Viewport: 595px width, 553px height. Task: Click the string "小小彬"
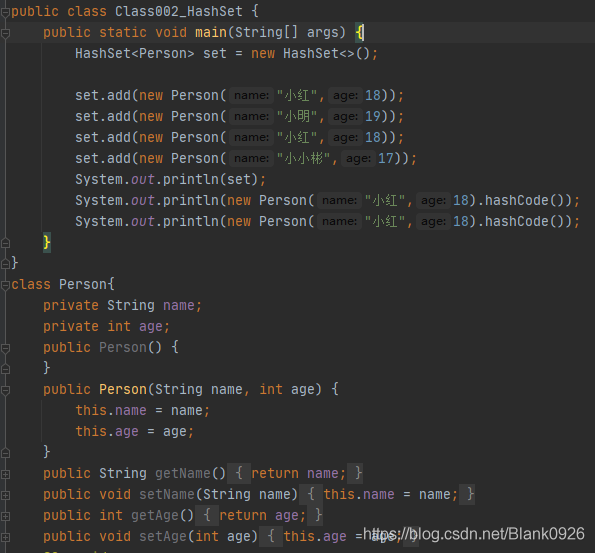[303, 158]
